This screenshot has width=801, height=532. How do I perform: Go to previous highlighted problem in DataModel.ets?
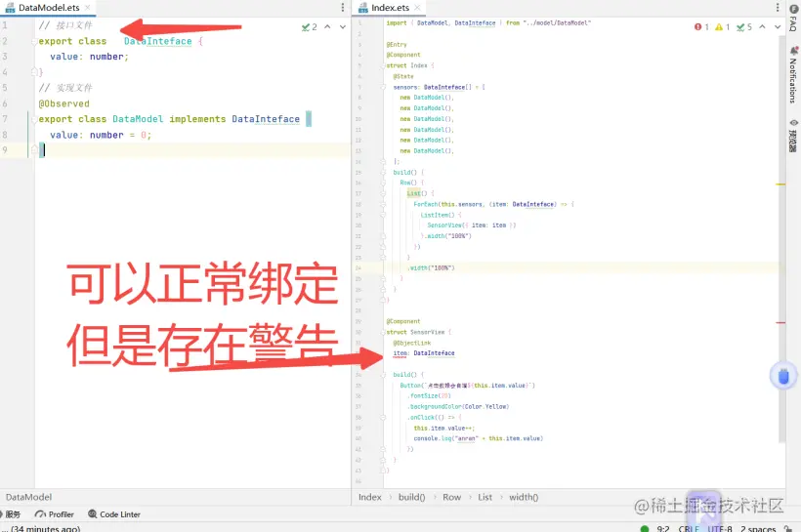[x=327, y=27]
